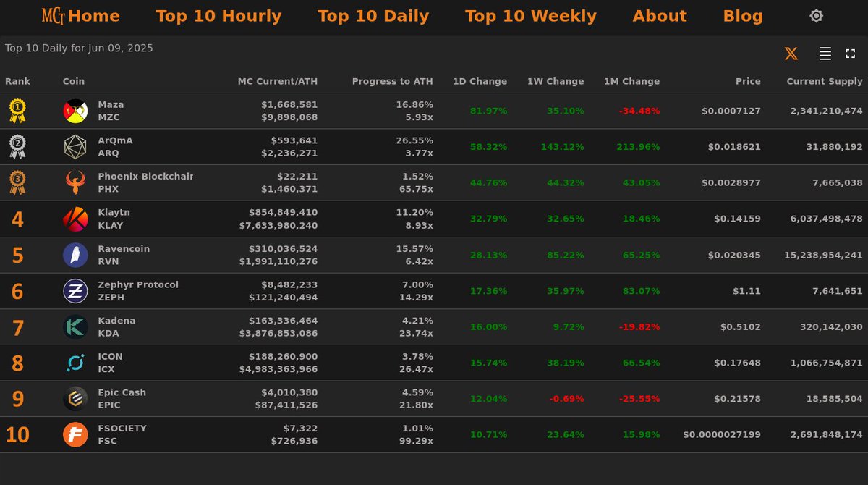Click the Maza coin name
Screen dimensions: 868x485
pos(111,104)
